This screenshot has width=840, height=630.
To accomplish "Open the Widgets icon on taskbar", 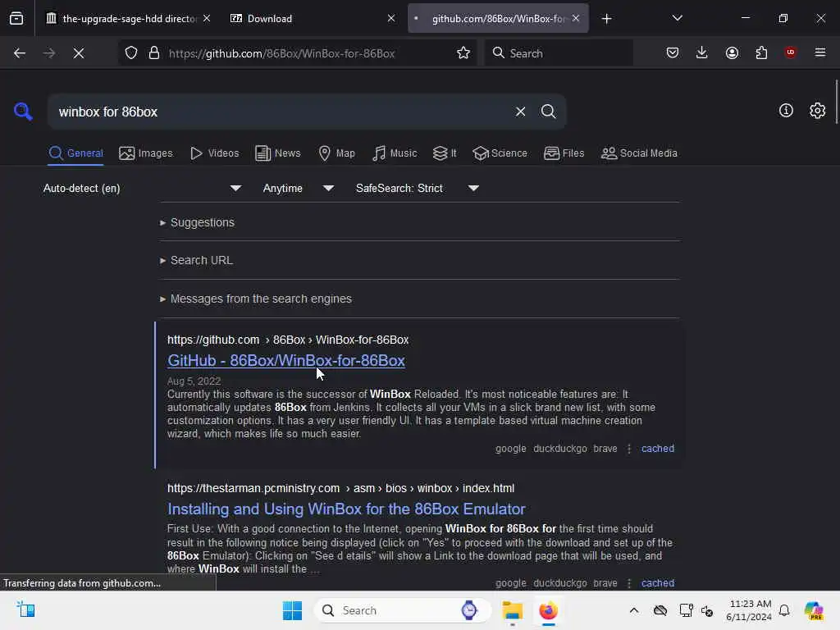I will tap(25, 609).
